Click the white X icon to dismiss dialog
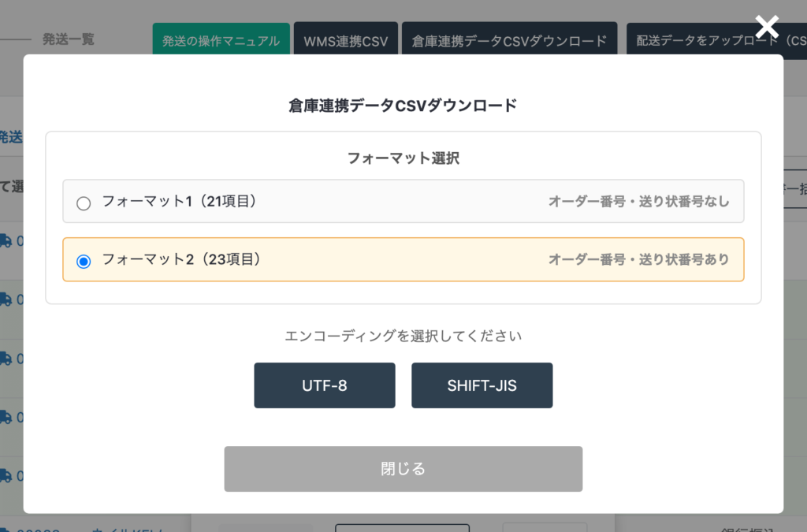The height and width of the screenshot is (532, 807). pos(767,27)
